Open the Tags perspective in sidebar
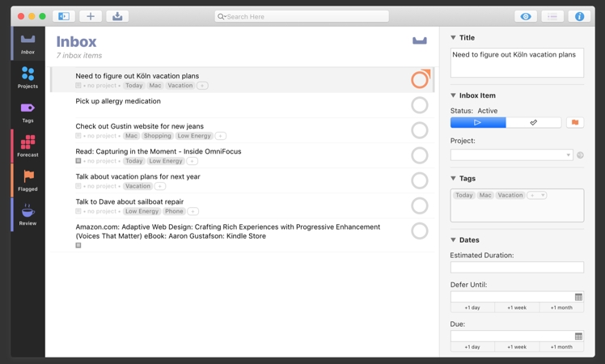 coord(27,112)
